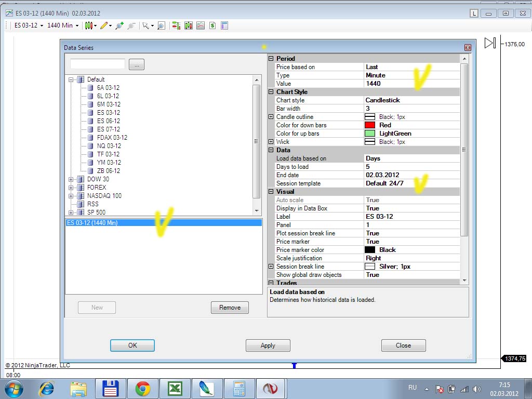Open the floppy disk taskbar app
The height and width of the screenshot is (399, 532).
(x=111, y=389)
